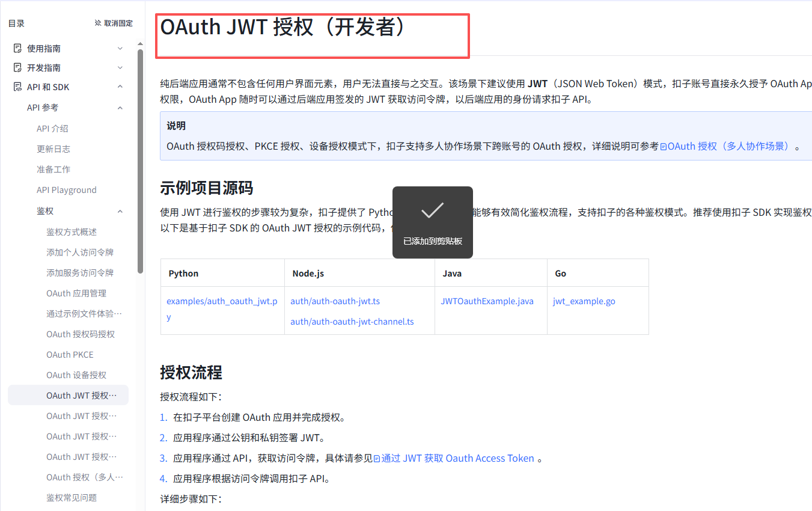Click the Python column header
The height and width of the screenshot is (511, 812).
tap(183, 273)
